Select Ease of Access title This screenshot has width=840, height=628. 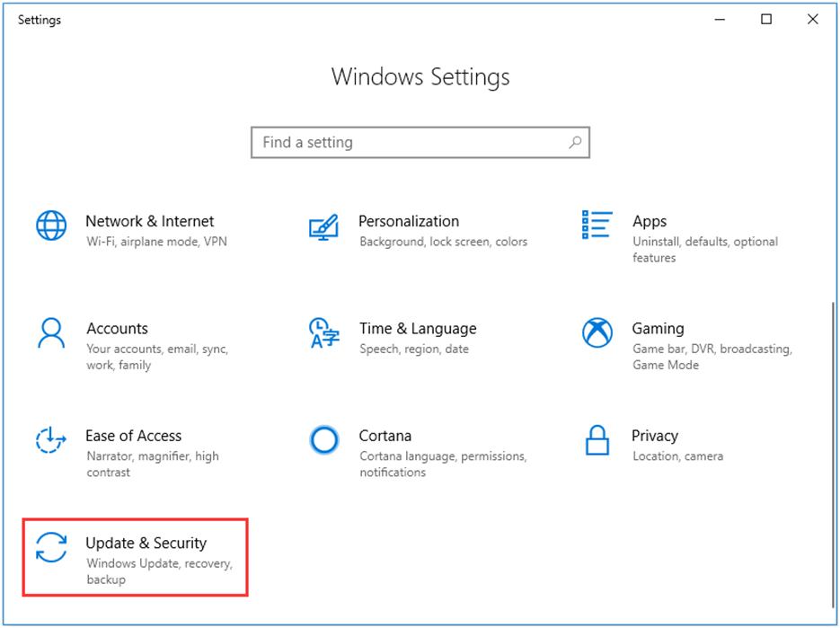(133, 436)
